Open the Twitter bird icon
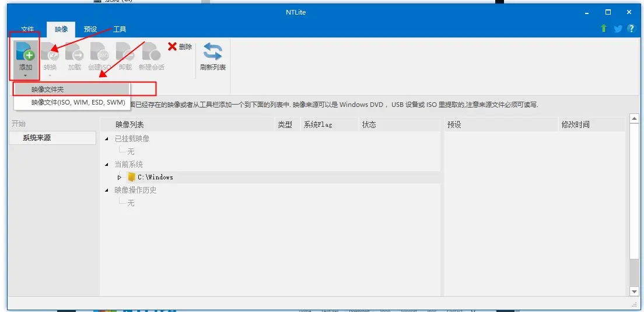 pyautogui.click(x=618, y=29)
